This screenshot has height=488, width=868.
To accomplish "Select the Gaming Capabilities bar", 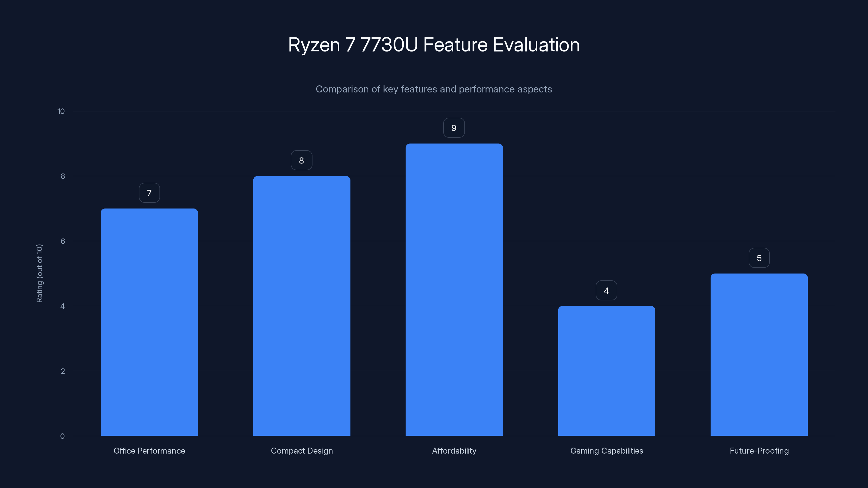I will 607,371.
